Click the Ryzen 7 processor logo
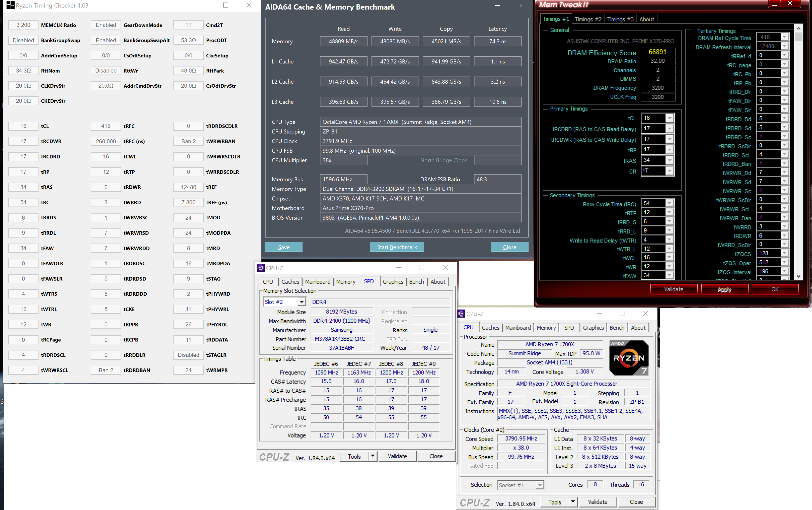The height and width of the screenshot is (510, 812). (x=629, y=358)
